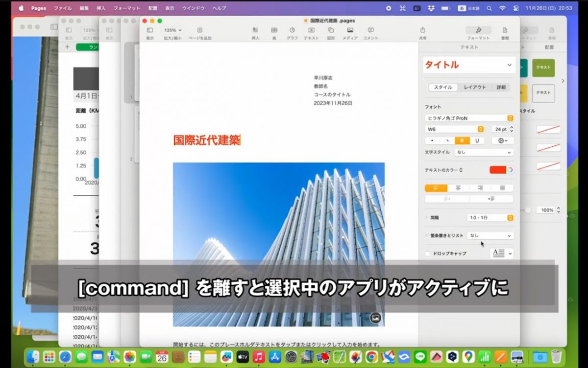Click the opacity slider knob in back window
The height and width of the screenshot is (368, 588).
click(528, 210)
